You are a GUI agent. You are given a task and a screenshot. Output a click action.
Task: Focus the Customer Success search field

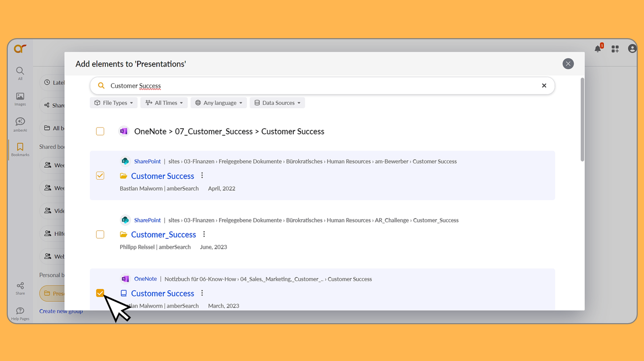[x=322, y=86]
